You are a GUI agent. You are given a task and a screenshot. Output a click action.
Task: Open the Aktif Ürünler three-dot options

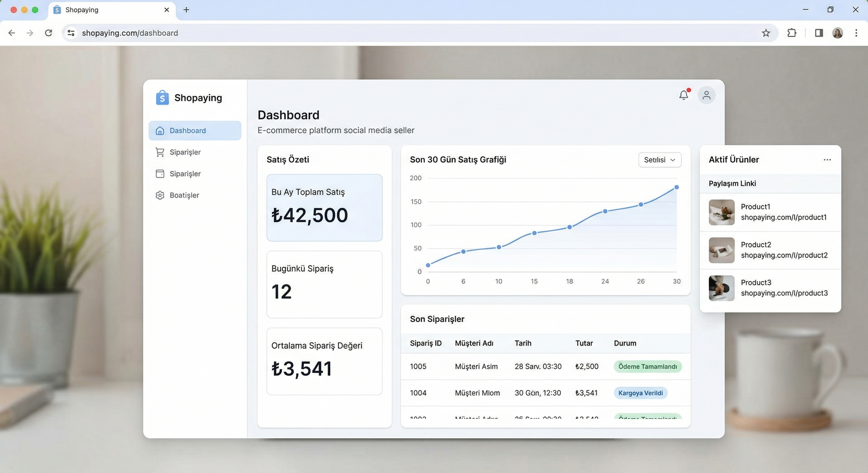click(827, 160)
